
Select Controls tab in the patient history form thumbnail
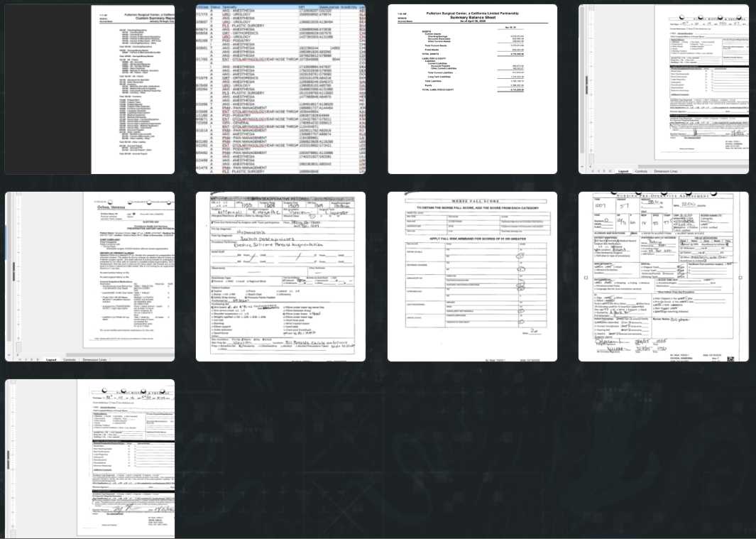tap(641, 171)
